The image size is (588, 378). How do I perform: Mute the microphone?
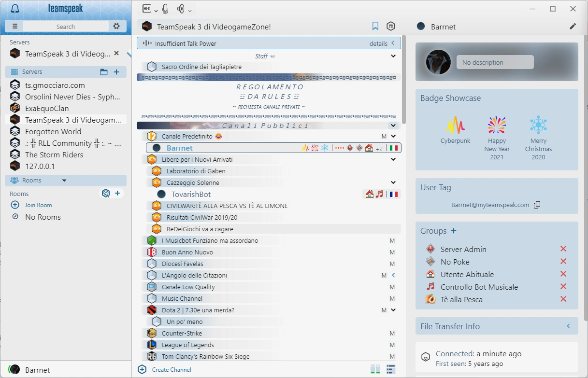pyautogui.click(x=165, y=9)
